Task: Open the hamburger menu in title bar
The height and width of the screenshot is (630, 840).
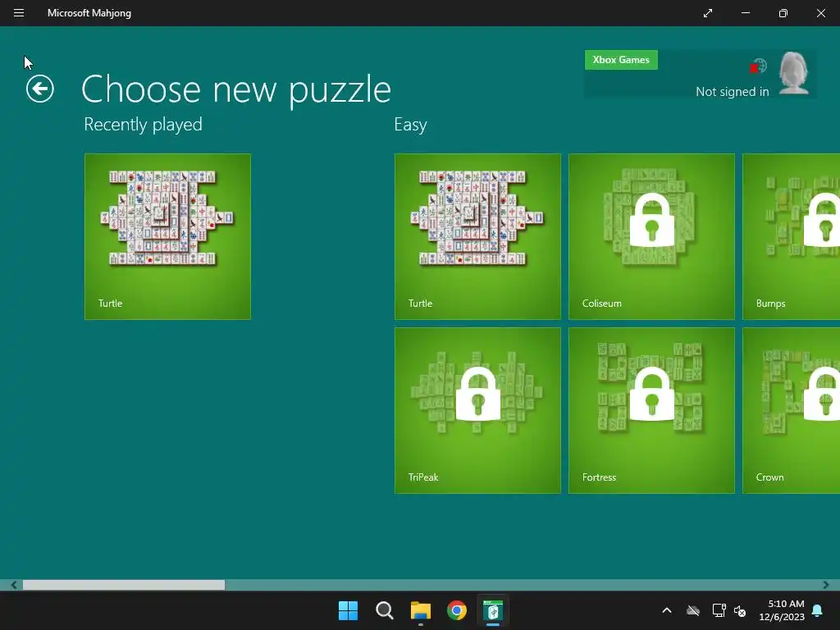Action: pos(19,13)
